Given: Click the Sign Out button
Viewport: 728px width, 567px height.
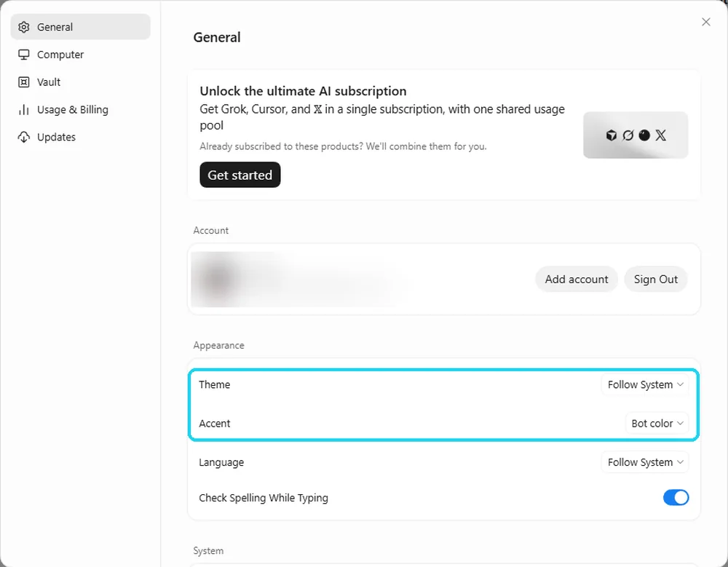Looking at the screenshot, I should [x=656, y=279].
